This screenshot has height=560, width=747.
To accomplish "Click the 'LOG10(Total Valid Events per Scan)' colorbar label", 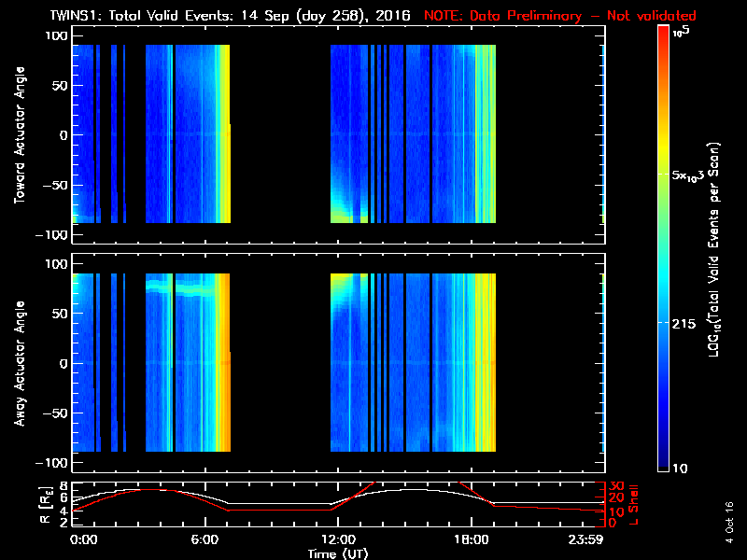I will click(x=717, y=248).
